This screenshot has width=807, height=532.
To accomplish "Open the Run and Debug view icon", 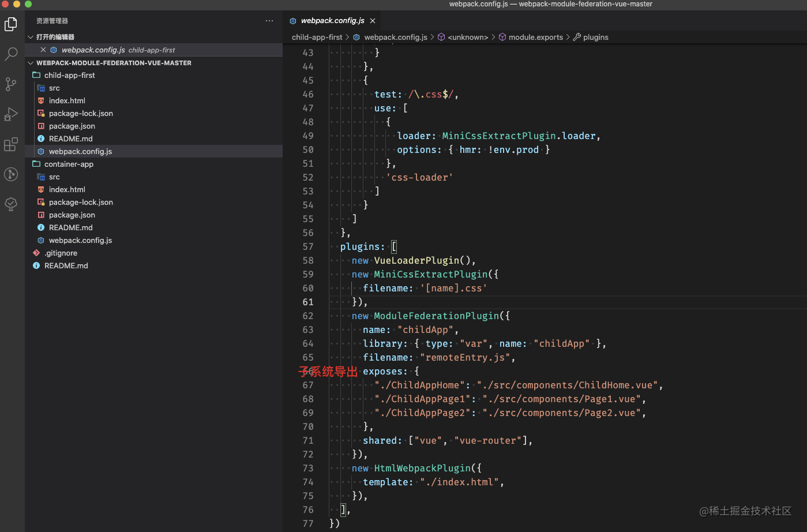I will point(11,114).
